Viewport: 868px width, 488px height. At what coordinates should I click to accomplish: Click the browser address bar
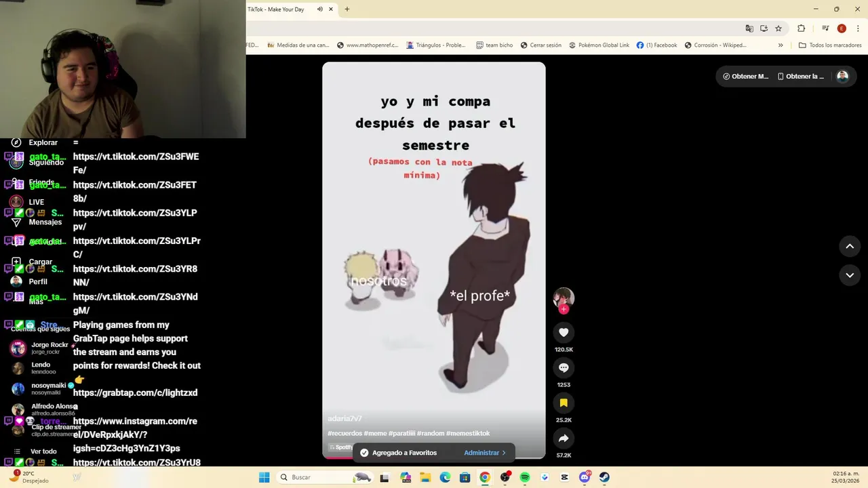pyautogui.click(x=494, y=28)
